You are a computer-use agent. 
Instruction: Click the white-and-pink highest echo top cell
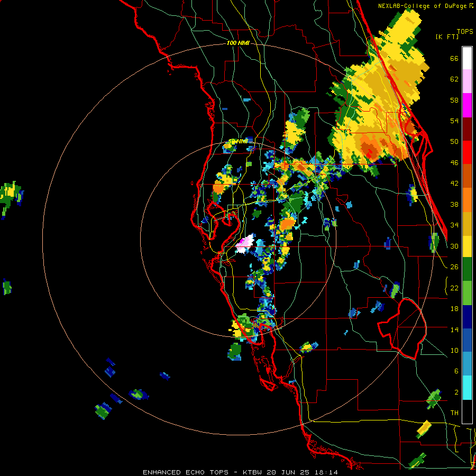point(245,244)
